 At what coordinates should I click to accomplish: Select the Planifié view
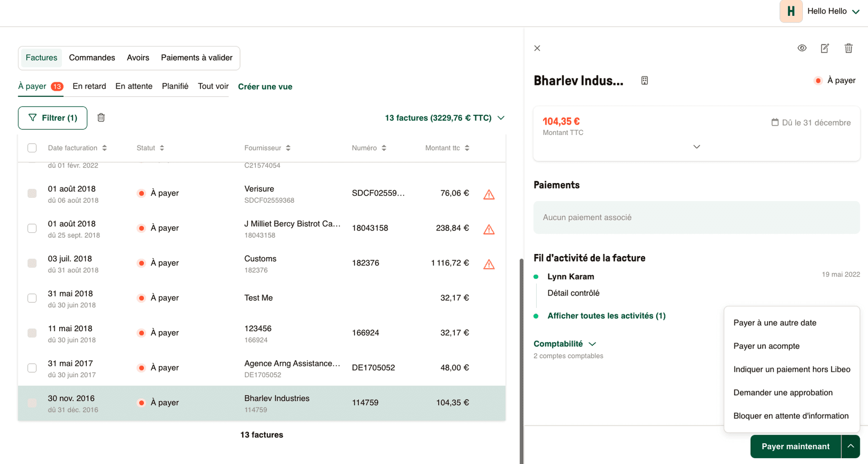pos(175,86)
